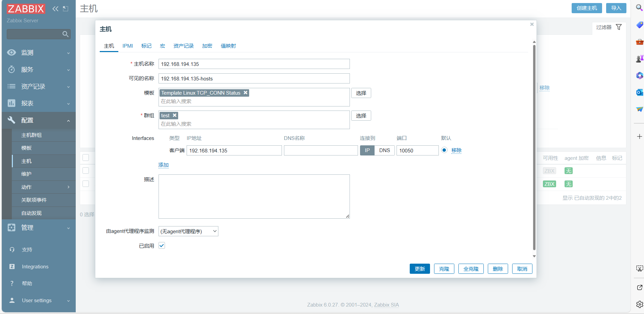This screenshot has width=644, height=314.
Task: Click the plus icon in the browser sidebar
Action: click(639, 137)
